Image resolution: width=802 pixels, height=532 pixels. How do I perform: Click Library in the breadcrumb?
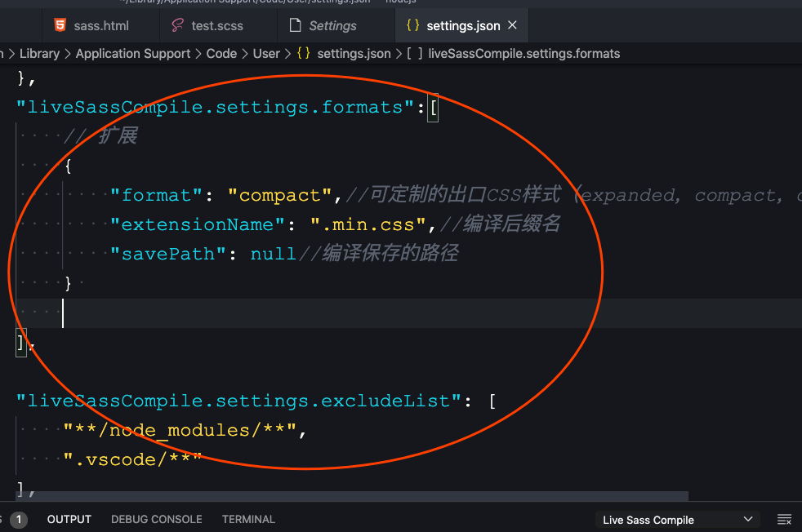pyautogui.click(x=39, y=54)
